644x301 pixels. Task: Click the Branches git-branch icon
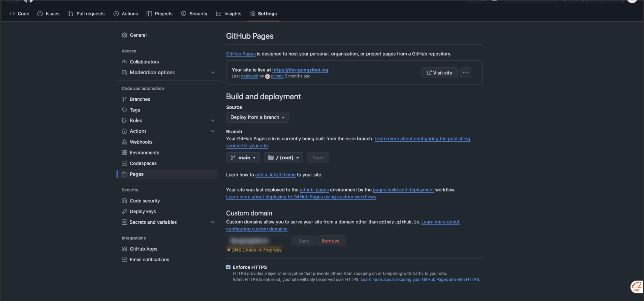click(125, 99)
